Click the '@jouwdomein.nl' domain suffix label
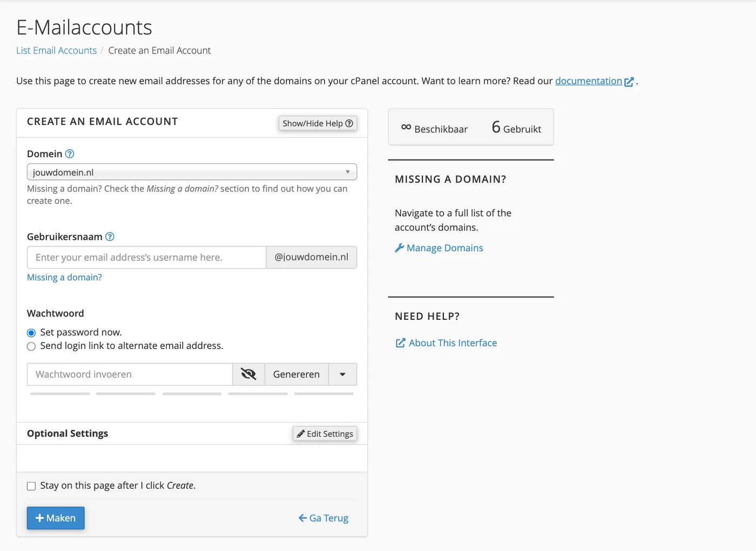This screenshot has width=756, height=551. pos(312,257)
